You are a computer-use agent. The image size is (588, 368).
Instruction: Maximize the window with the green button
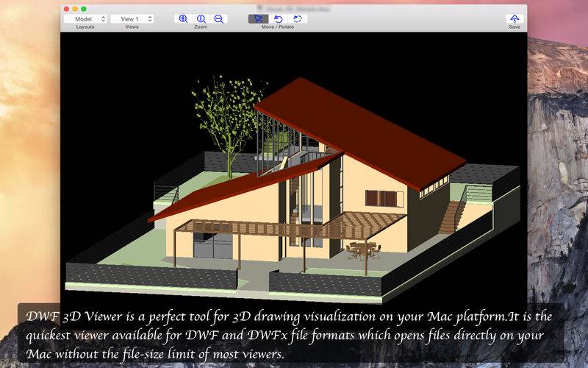coord(84,9)
